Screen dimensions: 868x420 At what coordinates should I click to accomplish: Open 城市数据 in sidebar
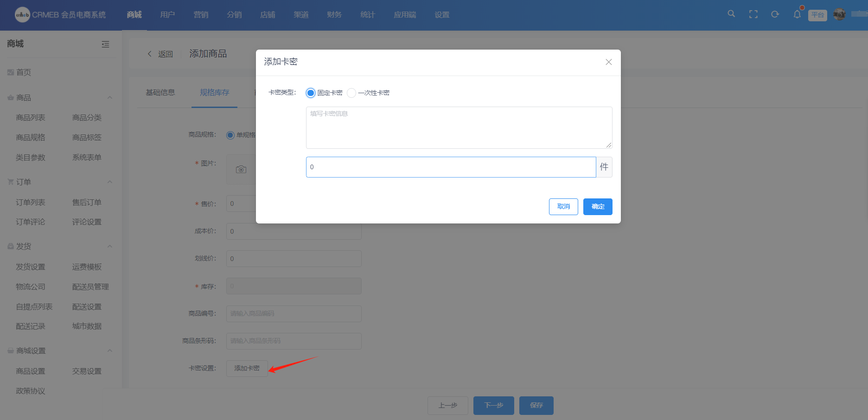coord(87,326)
